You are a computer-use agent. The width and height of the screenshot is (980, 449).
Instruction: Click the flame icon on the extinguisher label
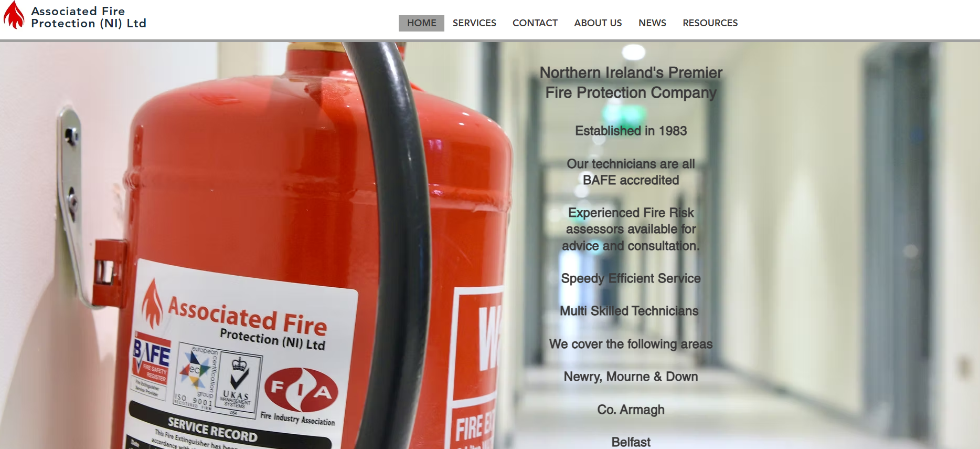152,304
